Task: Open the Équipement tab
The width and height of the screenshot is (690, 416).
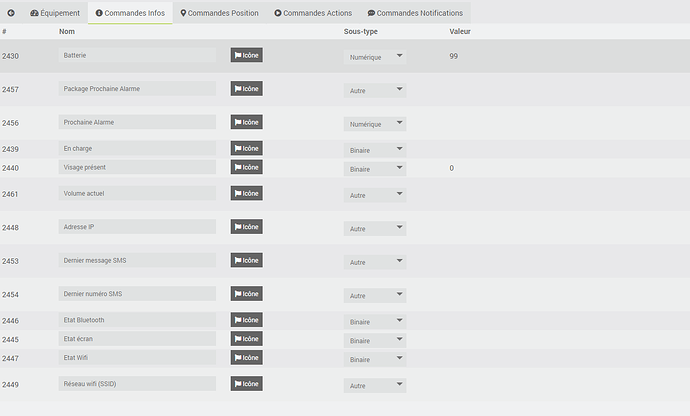Action: click(55, 13)
